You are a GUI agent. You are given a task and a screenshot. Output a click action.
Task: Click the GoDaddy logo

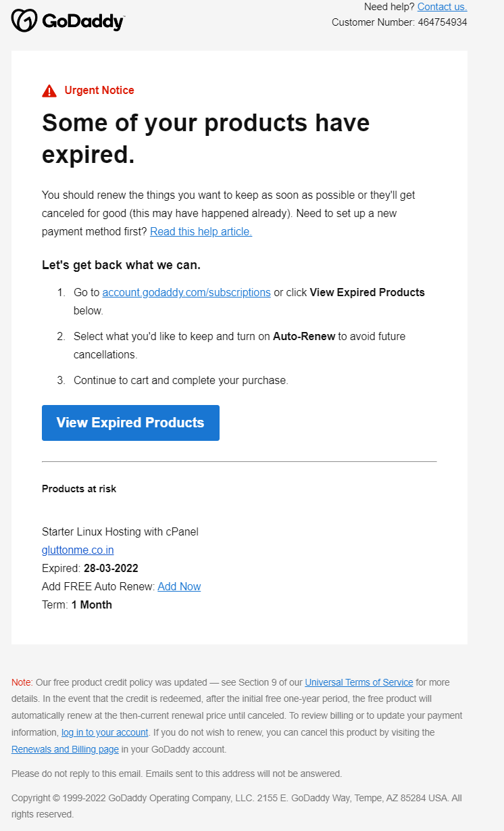(x=24, y=20)
